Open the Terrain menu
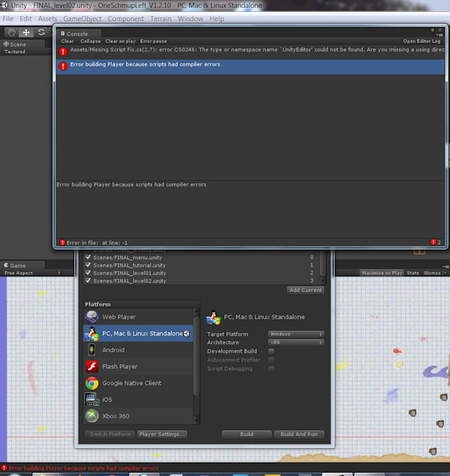The height and width of the screenshot is (476, 450). point(161,19)
